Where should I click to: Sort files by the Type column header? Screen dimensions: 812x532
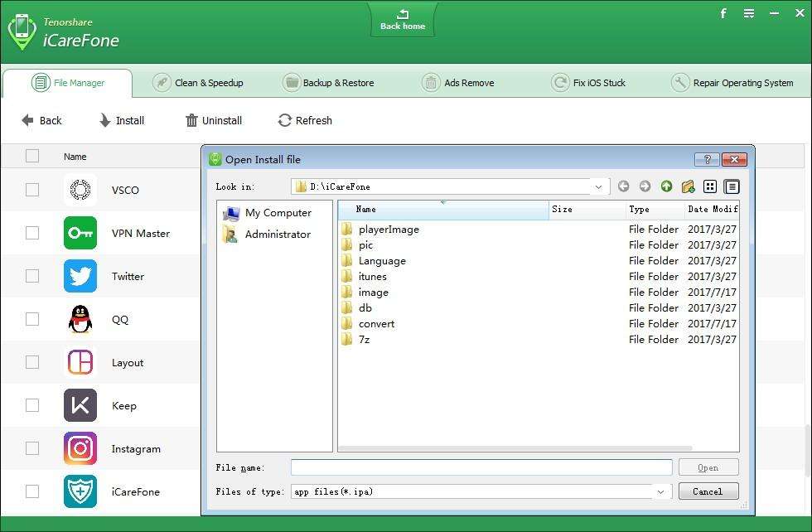(x=655, y=210)
